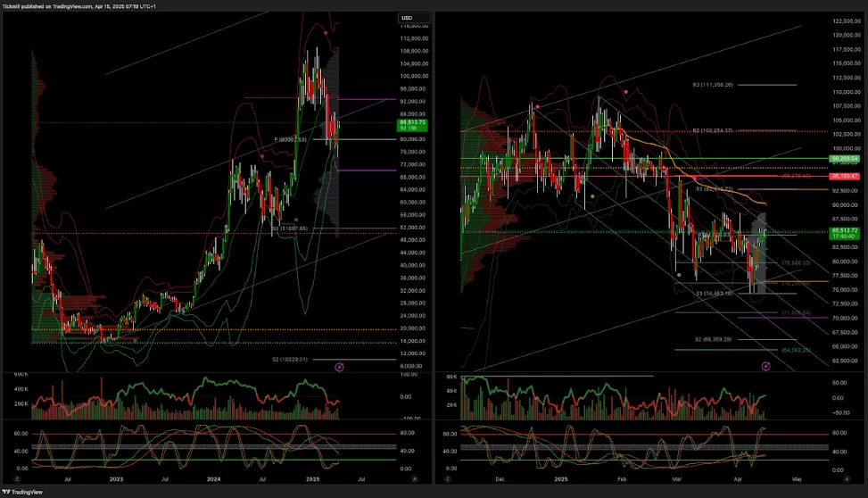Click Feb on the right time axis
This screenshot has width=868, height=498.
[x=621, y=478]
